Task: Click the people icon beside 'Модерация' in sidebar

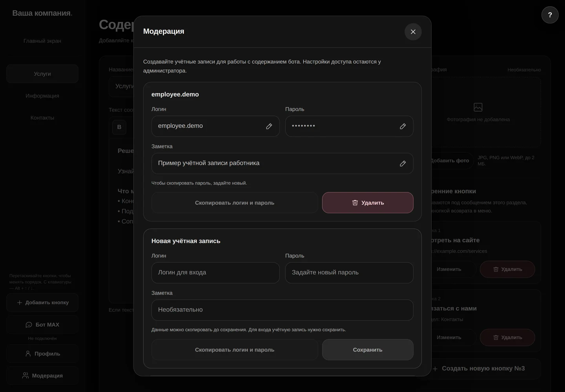Action: coord(26,376)
